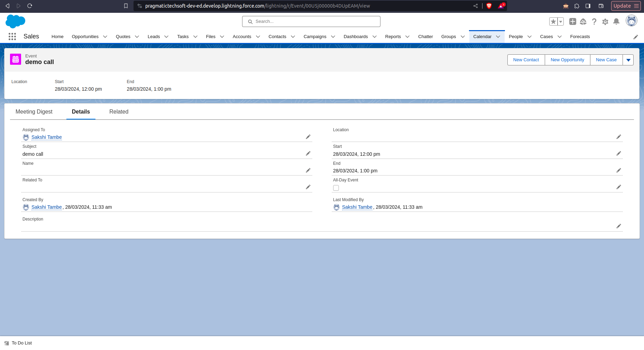Image resolution: width=644 pixels, height=350 pixels.
Task: Click the New Case button
Action: (x=606, y=60)
